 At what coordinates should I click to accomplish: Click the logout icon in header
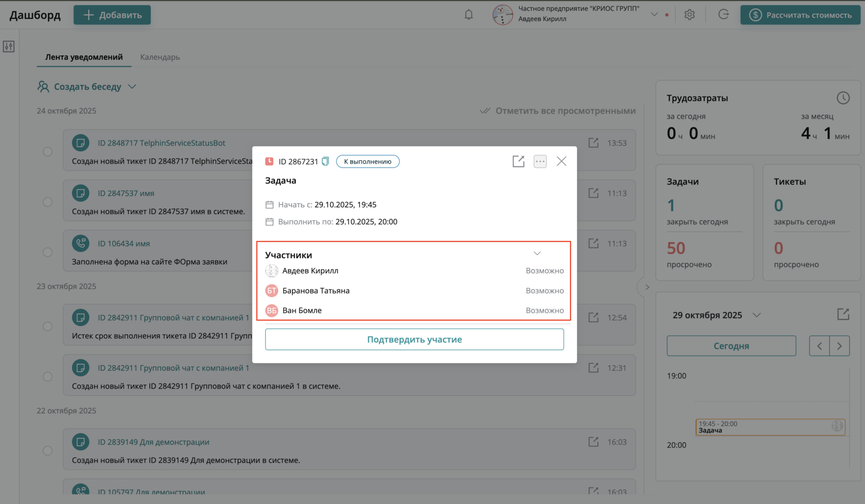[723, 15]
